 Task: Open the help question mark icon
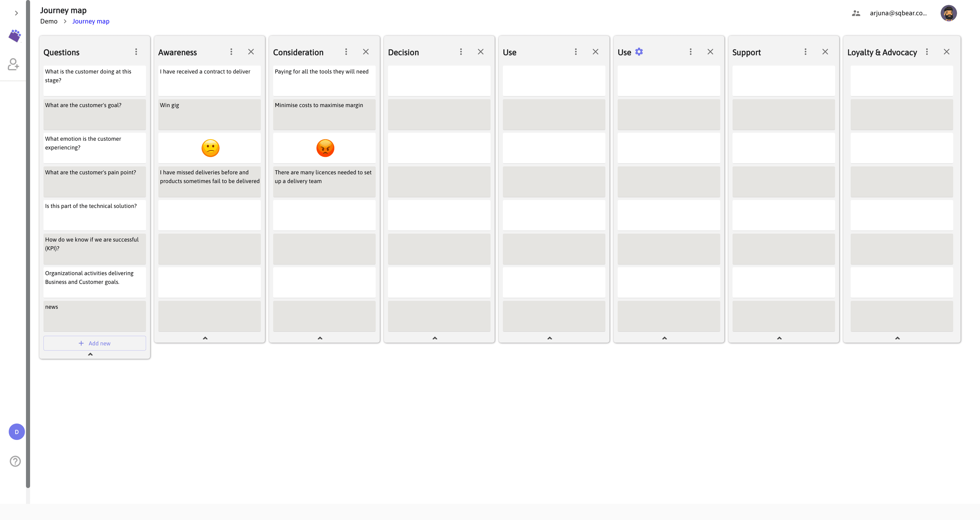pos(15,461)
